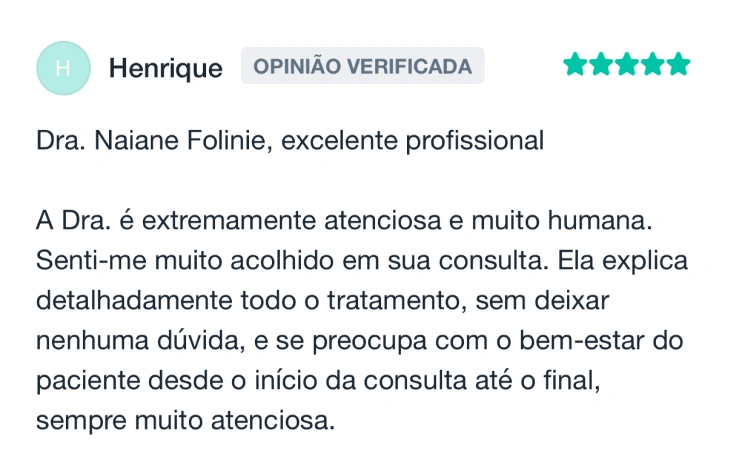Click the third (middle) rating star
The height and width of the screenshot is (468, 731).
click(x=627, y=66)
